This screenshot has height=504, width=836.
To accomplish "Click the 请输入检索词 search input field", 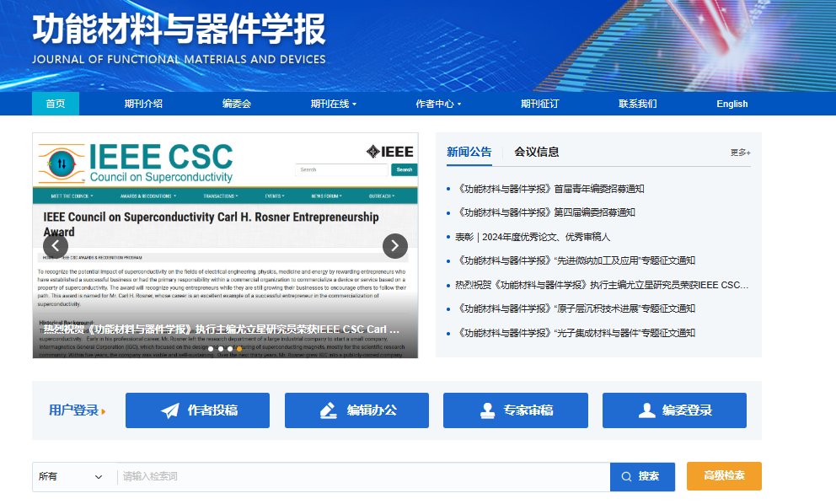I will click(x=362, y=476).
